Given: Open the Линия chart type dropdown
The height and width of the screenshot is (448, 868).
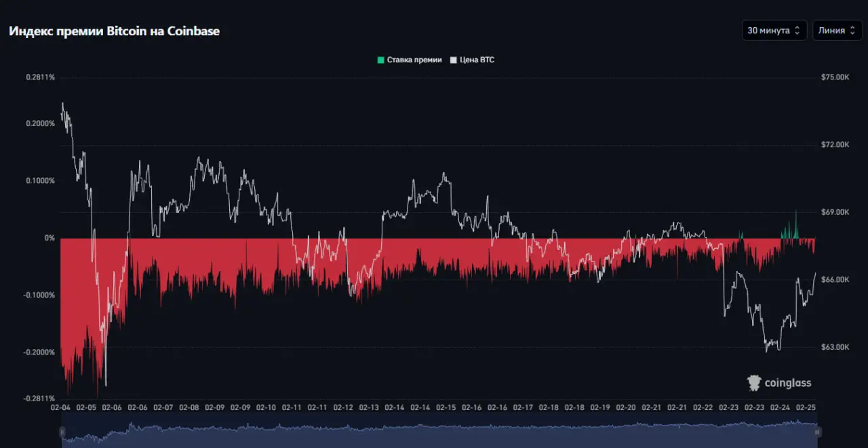Looking at the screenshot, I should point(837,30).
